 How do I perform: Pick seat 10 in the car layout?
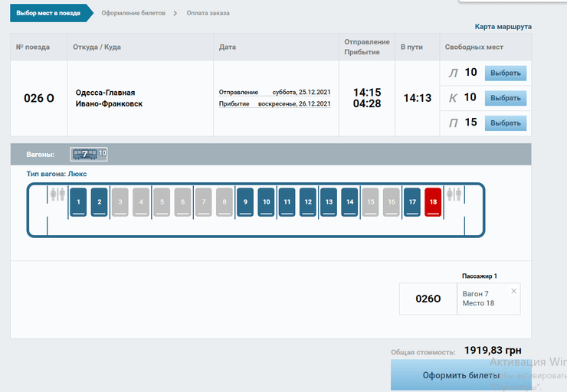[266, 202]
